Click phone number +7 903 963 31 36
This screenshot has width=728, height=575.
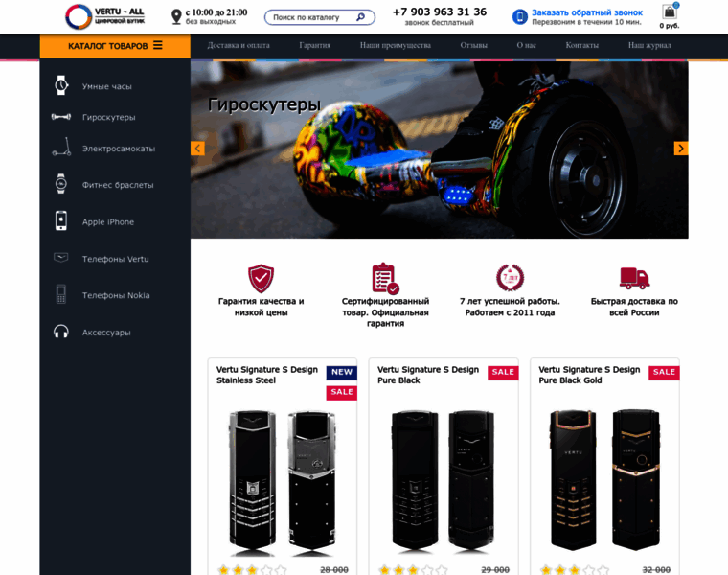[x=440, y=12]
